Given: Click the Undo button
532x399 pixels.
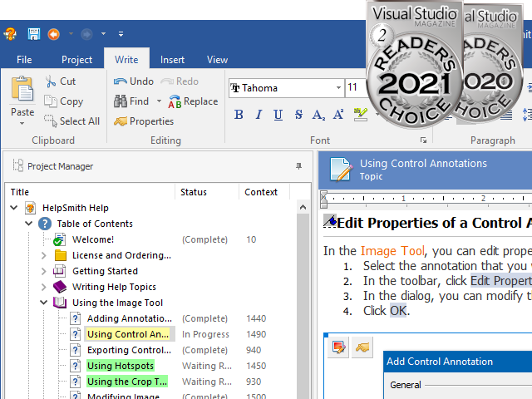Looking at the screenshot, I should [x=134, y=81].
